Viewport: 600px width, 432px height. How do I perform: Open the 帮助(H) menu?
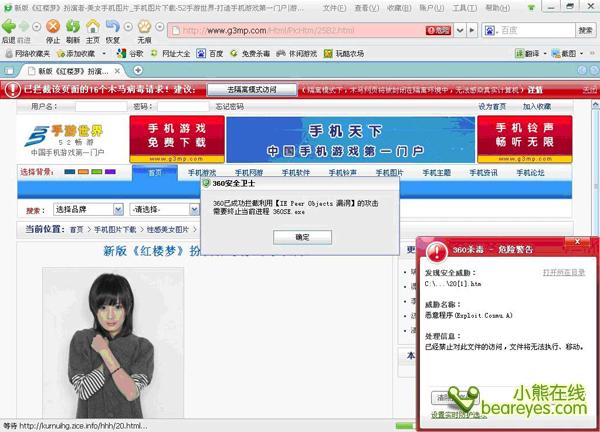[x=497, y=8]
